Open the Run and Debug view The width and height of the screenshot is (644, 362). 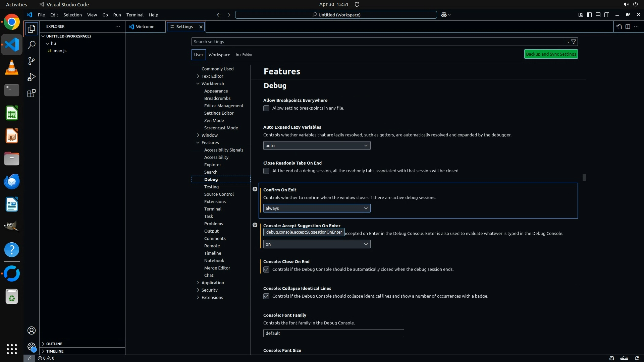(32, 77)
